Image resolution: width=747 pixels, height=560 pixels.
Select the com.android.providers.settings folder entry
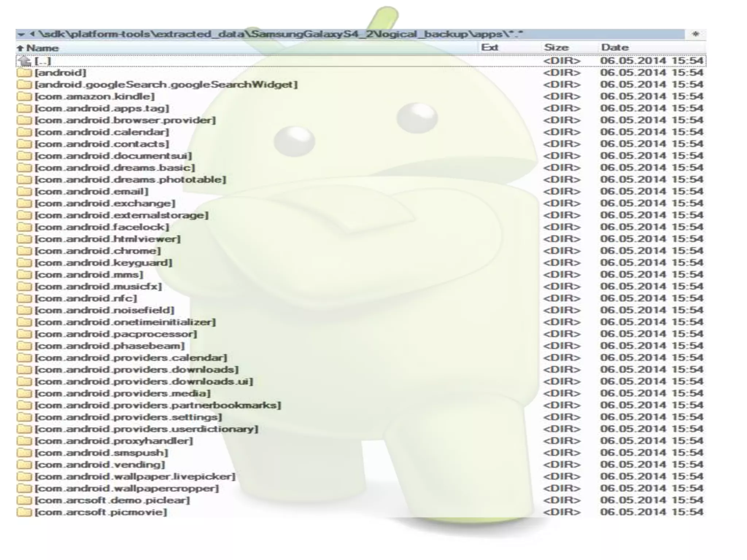pyautogui.click(x=128, y=417)
